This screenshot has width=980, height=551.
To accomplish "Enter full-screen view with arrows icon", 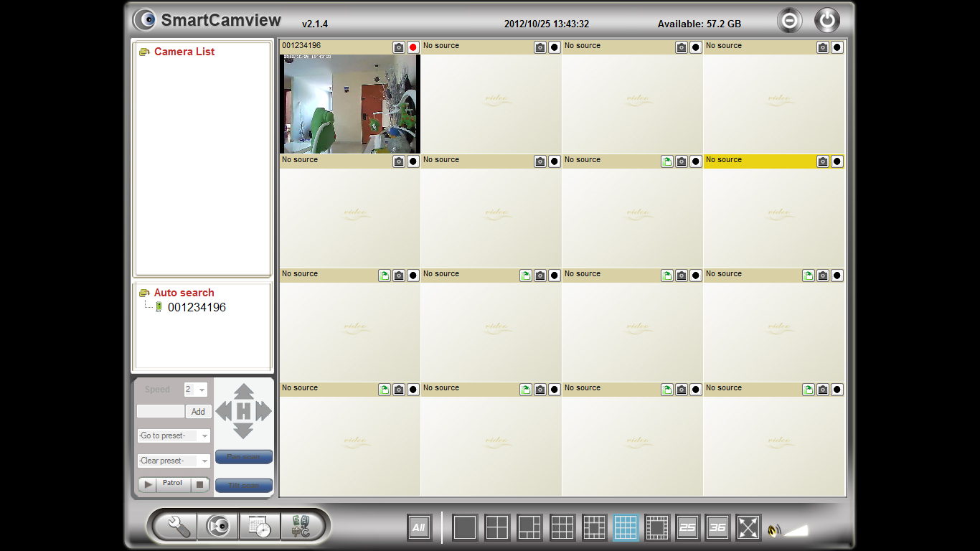I will tap(748, 528).
